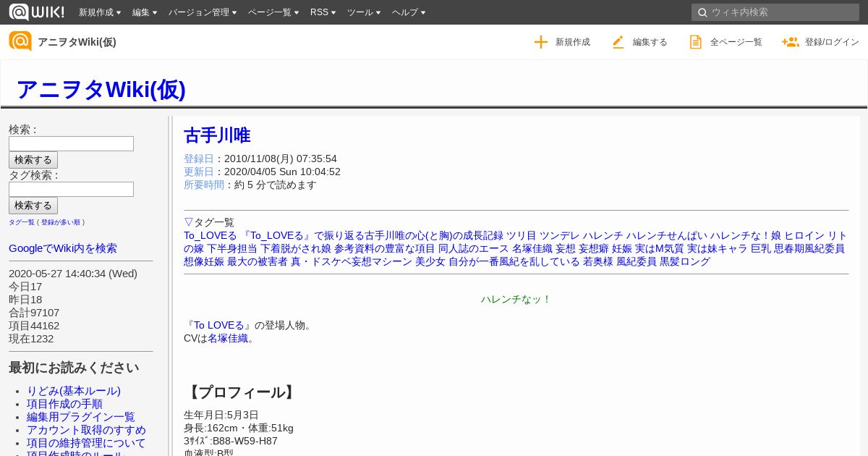Click the green ハレンチなッ！ quote text
This screenshot has height=456, width=868.
point(516,299)
